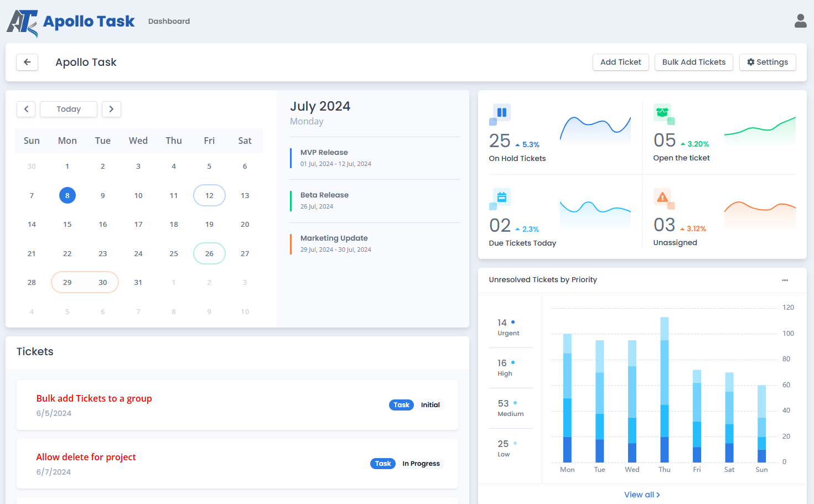Click the gear icon on the Settings button

pyautogui.click(x=751, y=62)
